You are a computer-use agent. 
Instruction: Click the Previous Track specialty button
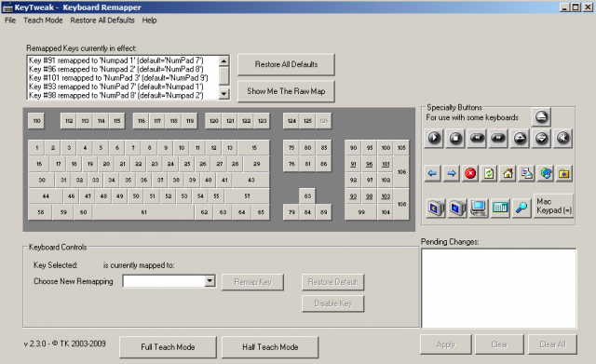(477, 138)
